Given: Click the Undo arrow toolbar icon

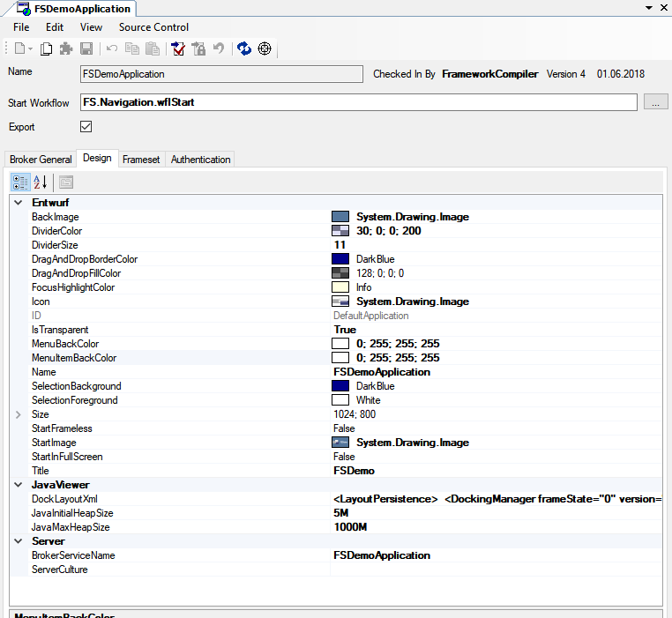Looking at the screenshot, I should 112,48.
